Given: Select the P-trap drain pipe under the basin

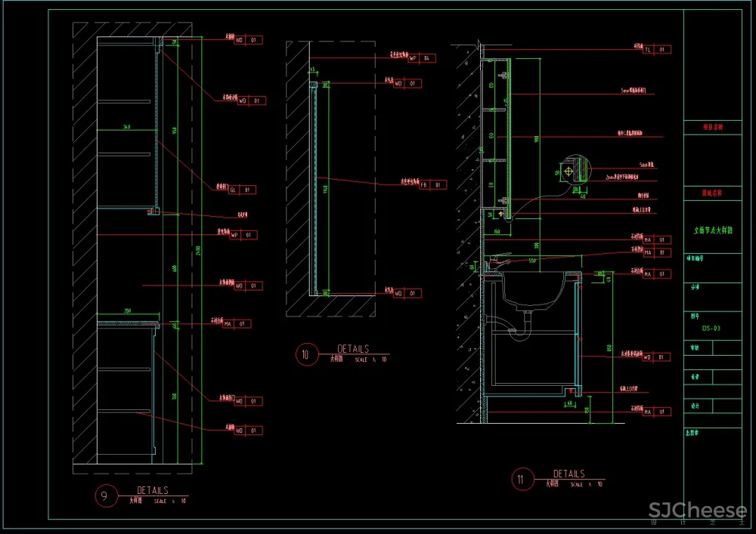Looking at the screenshot, I should (x=523, y=326).
